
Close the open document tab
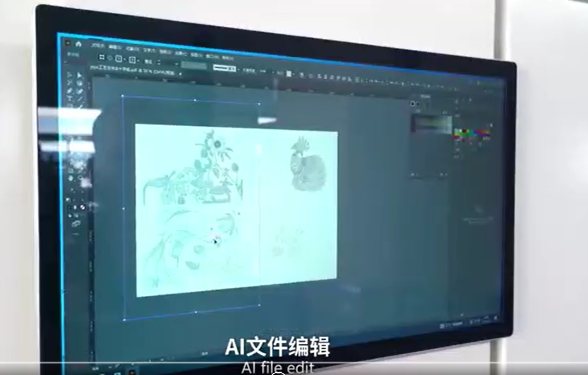(x=180, y=73)
